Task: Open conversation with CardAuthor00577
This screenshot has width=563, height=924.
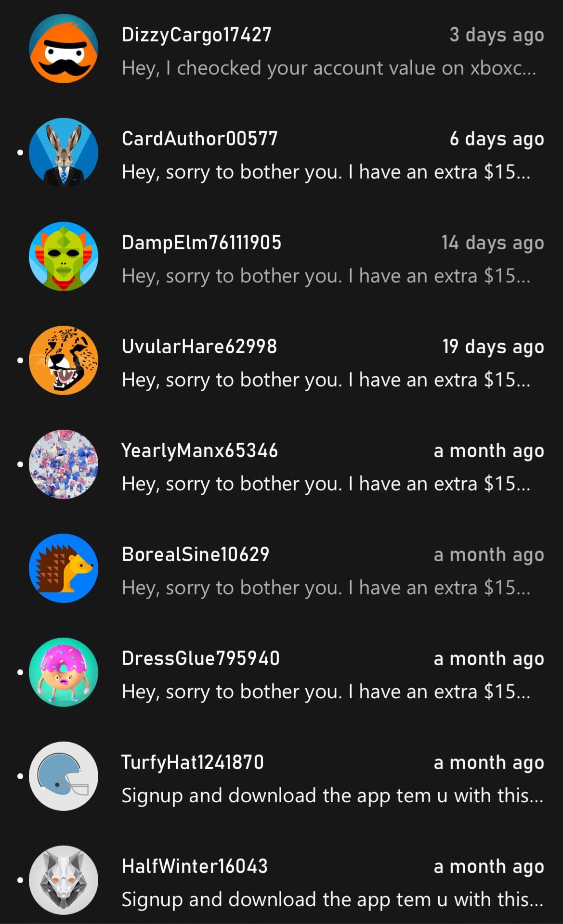Action: tap(281, 153)
